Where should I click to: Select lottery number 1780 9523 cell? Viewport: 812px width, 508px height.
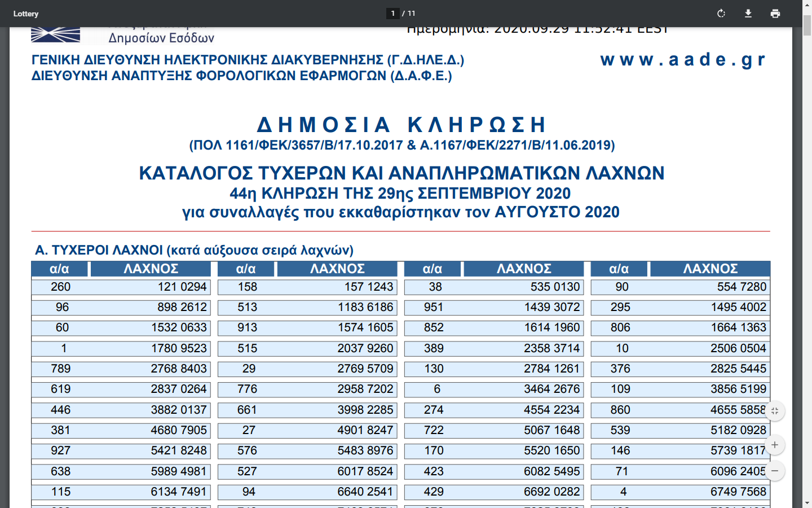(x=179, y=348)
